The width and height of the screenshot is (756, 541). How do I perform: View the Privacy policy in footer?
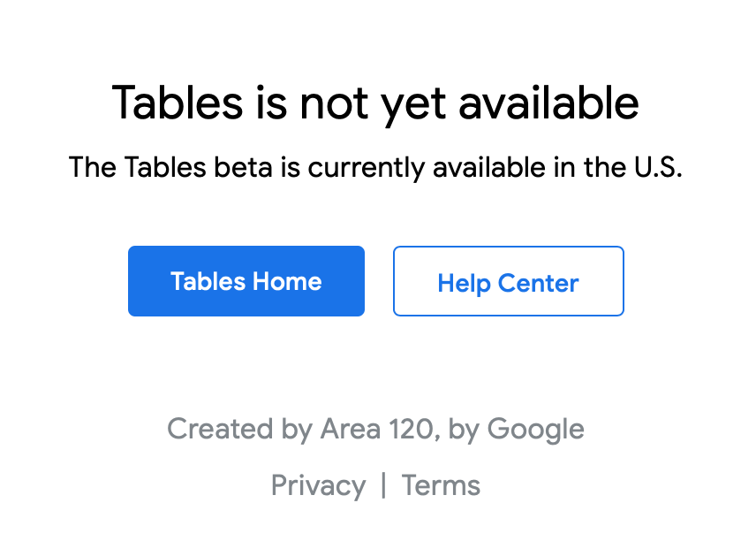318,485
